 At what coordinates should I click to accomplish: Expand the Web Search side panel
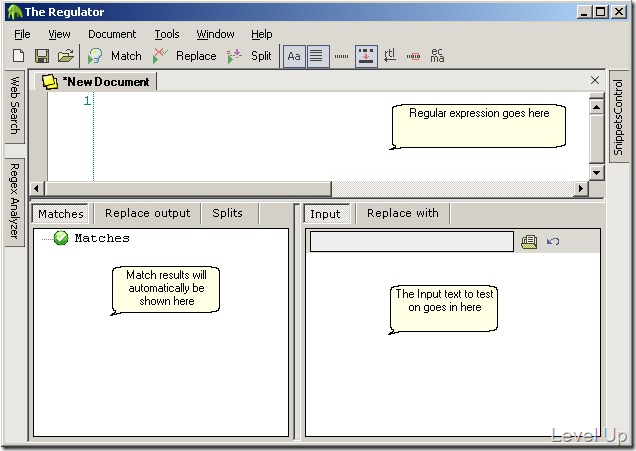pos(15,106)
